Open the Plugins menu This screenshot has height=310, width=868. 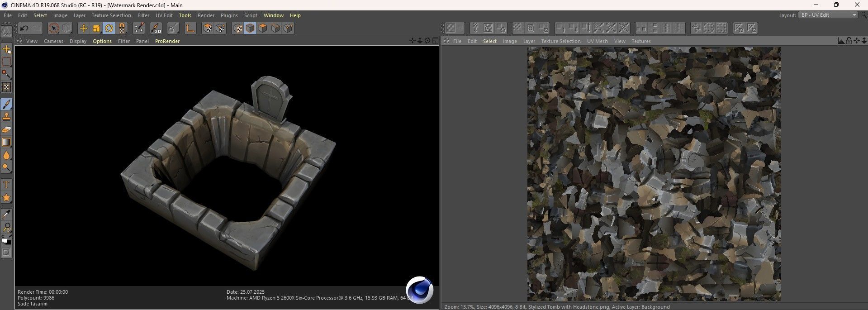coord(229,15)
